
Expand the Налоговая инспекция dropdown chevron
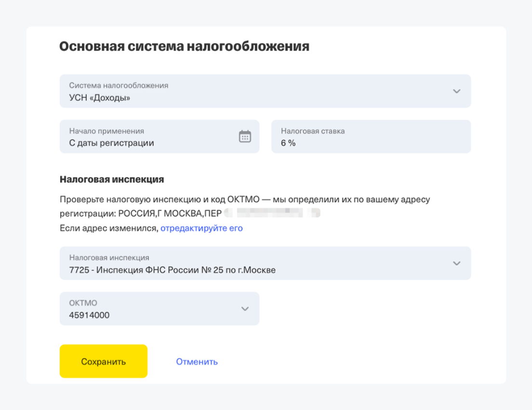point(457,263)
